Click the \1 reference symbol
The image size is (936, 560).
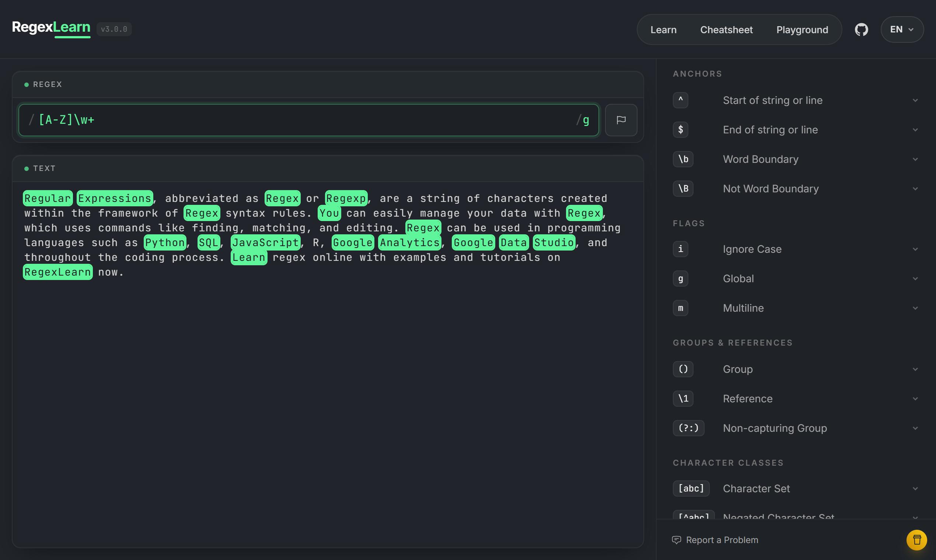click(x=683, y=398)
